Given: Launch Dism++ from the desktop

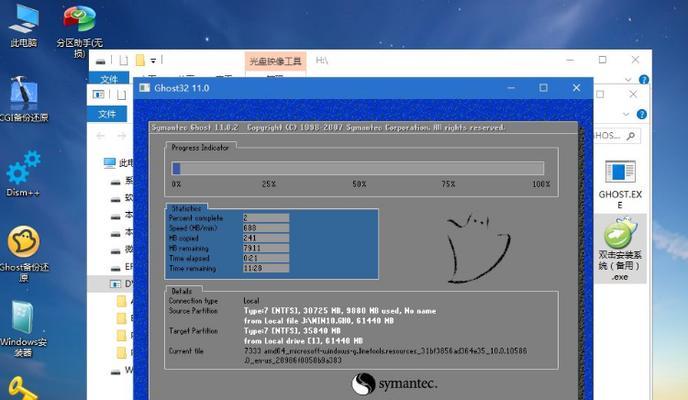Looking at the screenshot, I should point(23,174).
